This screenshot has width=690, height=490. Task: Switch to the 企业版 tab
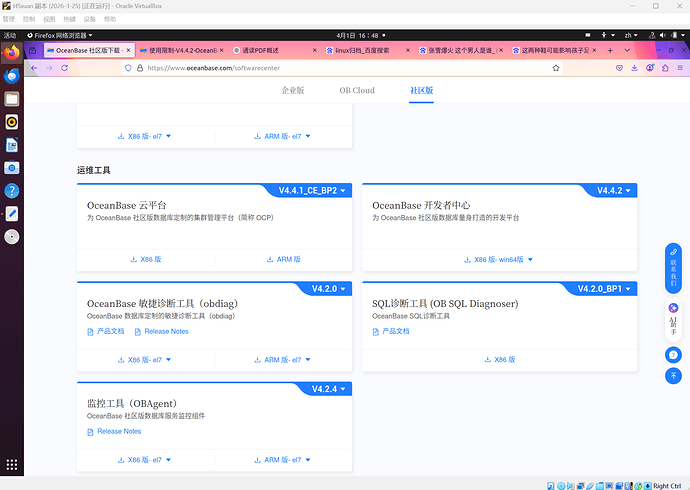pos(293,90)
